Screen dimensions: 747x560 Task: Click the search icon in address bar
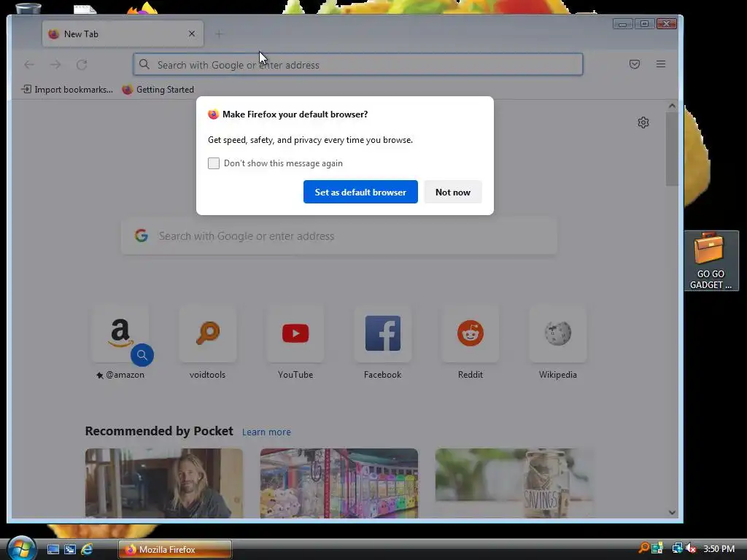[x=144, y=64]
